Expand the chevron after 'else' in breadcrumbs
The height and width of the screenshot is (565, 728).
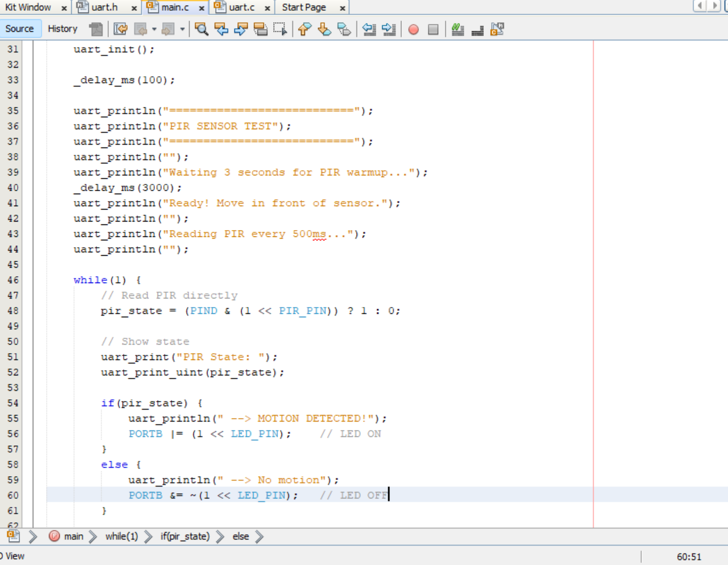coord(260,537)
